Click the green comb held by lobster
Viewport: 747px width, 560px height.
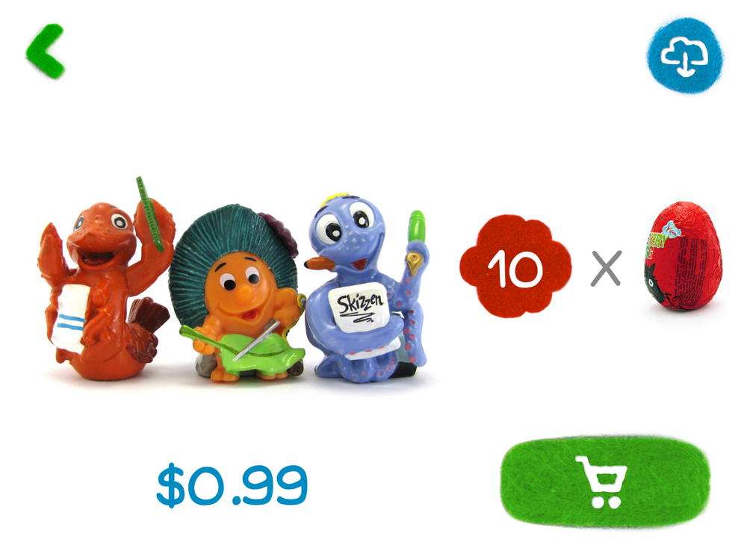(x=149, y=214)
